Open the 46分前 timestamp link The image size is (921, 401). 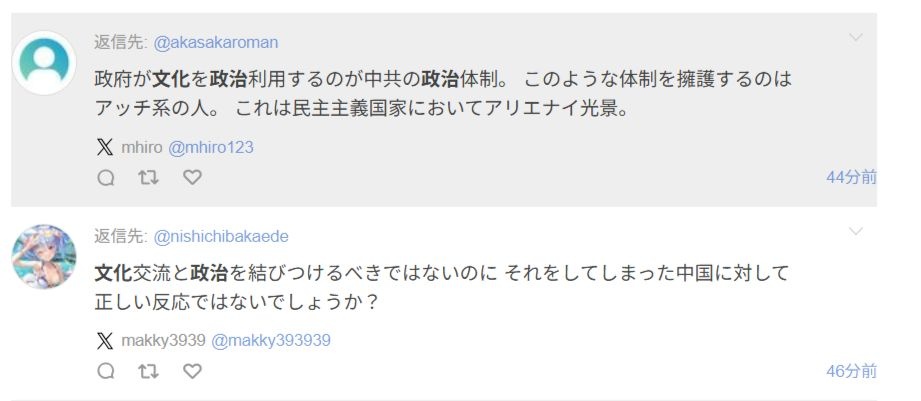851,371
